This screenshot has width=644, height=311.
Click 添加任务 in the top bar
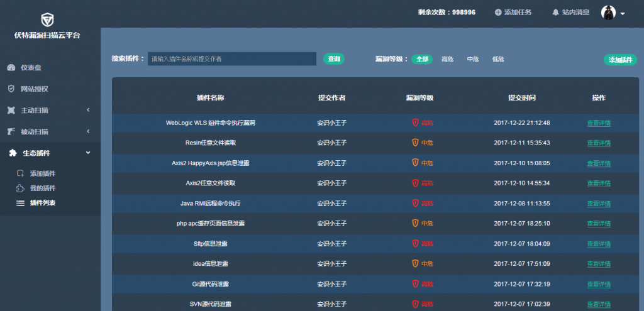518,13
